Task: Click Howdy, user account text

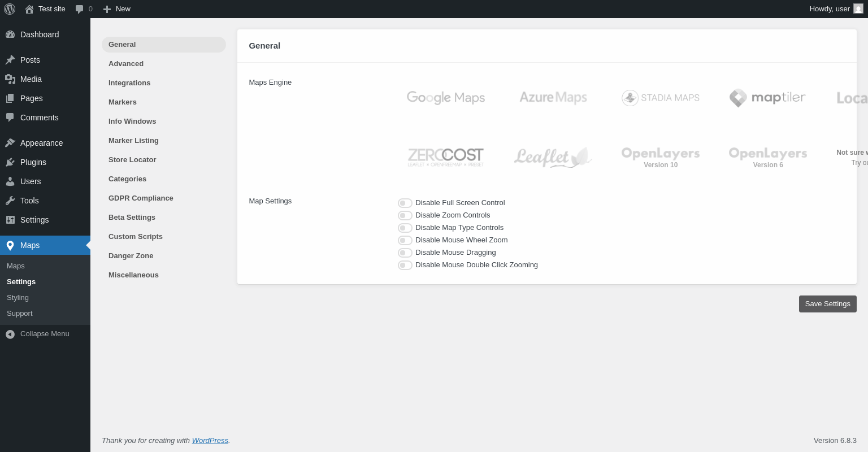Action: point(830,9)
